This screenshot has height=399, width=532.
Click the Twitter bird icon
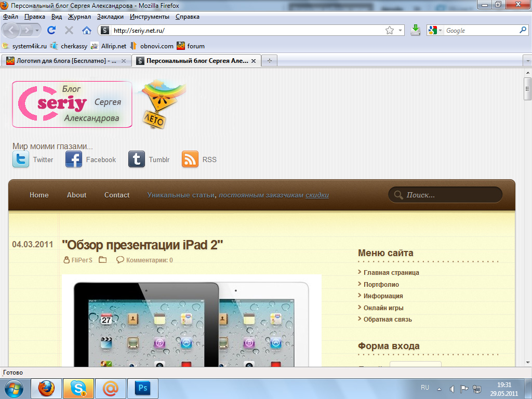(x=21, y=159)
